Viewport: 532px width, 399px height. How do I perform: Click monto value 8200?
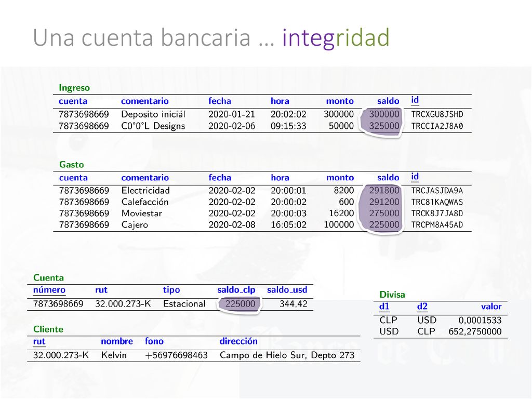tap(344, 190)
